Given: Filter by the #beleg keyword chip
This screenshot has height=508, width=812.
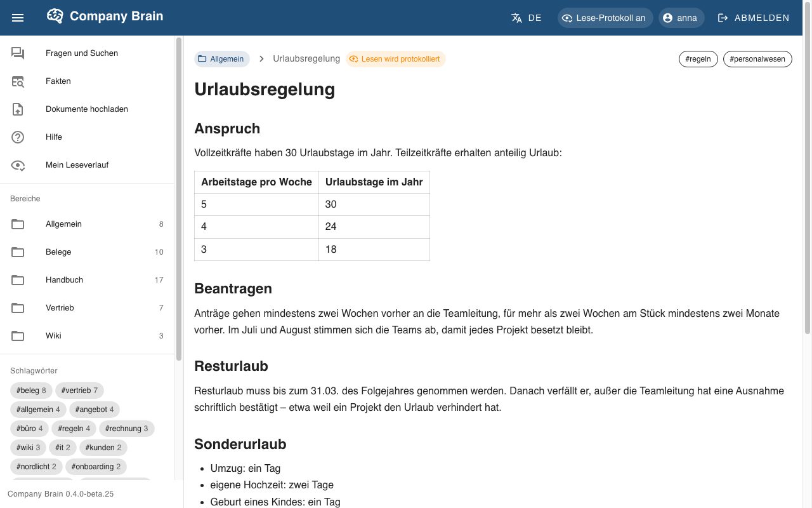Looking at the screenshot, I should 31,391.
